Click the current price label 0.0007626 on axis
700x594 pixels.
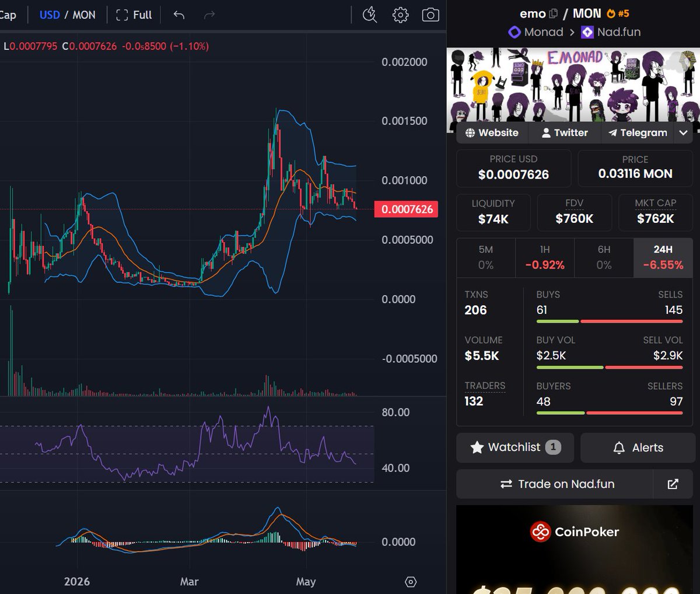tap(406, 209)
